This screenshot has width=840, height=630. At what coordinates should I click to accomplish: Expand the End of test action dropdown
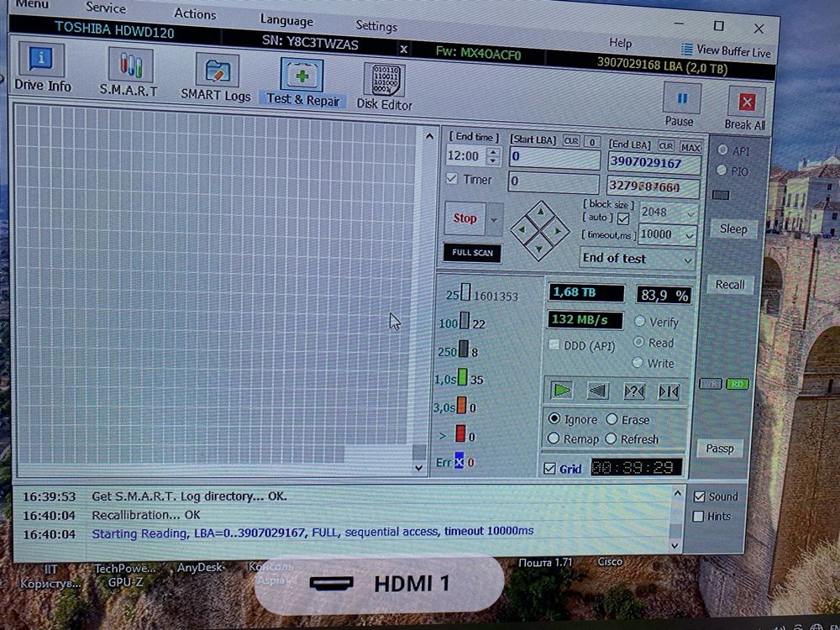[x=687, y=261]
